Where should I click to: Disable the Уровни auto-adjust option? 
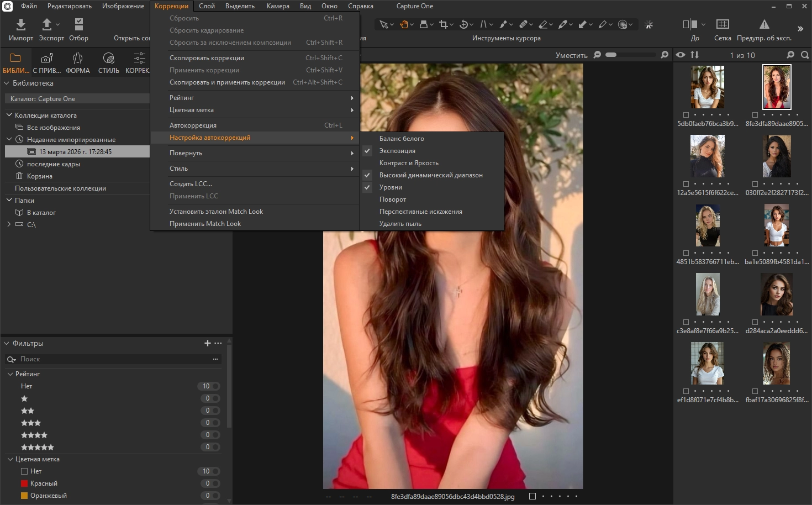point(391,187)
